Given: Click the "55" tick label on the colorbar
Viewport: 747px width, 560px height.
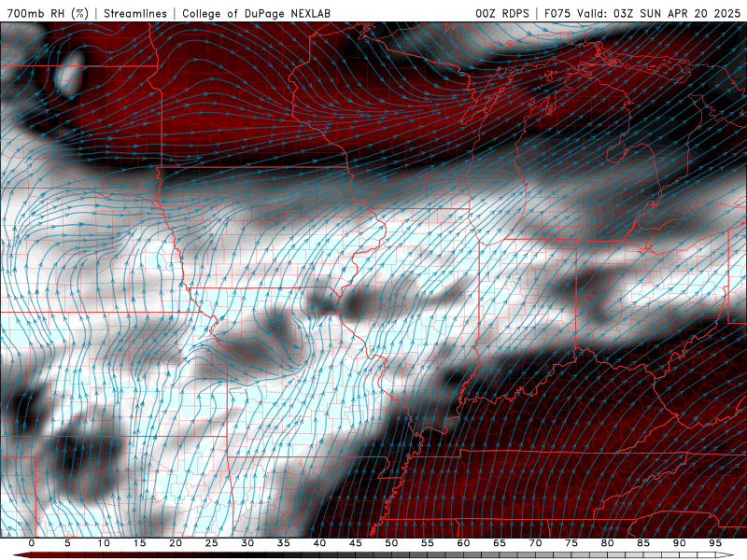Looking at the screenshot, I should [428, 543].
